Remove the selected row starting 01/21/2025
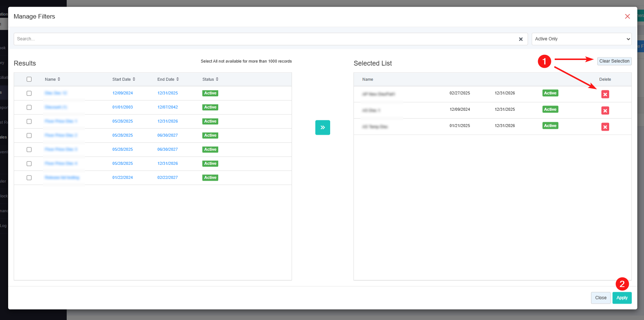 [x=605, y=127]
